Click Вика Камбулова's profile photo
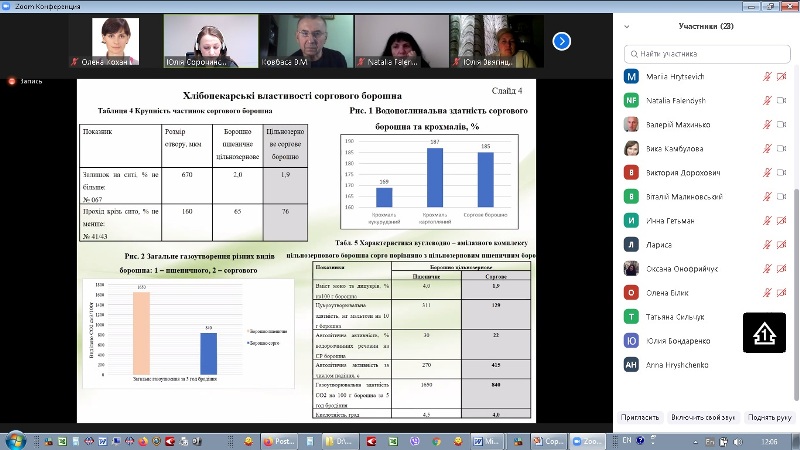The image size is (800, 450). coord(631,148)
